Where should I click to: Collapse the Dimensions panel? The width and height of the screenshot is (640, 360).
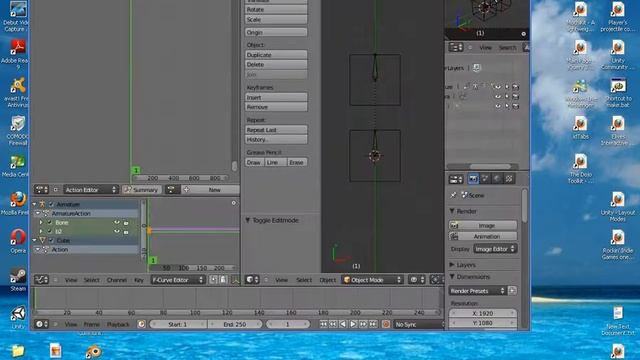tap(452, 277)
